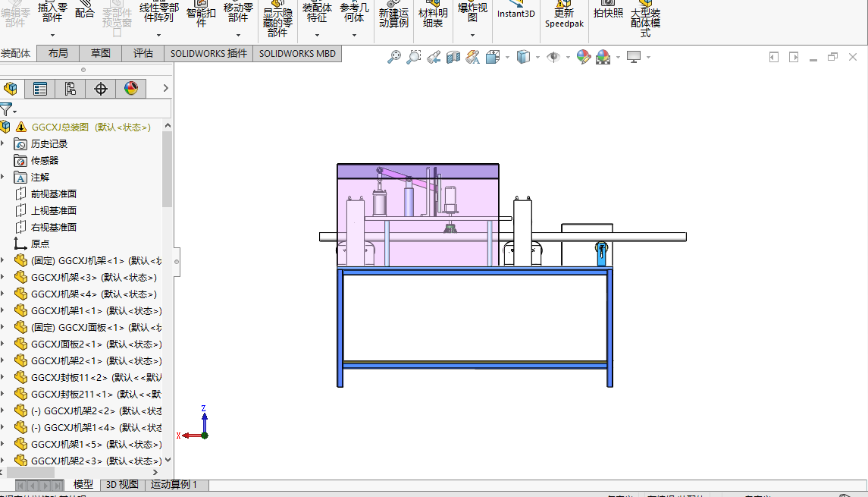Toggle Hide/Show Items eye icon

tap(553, 56)
